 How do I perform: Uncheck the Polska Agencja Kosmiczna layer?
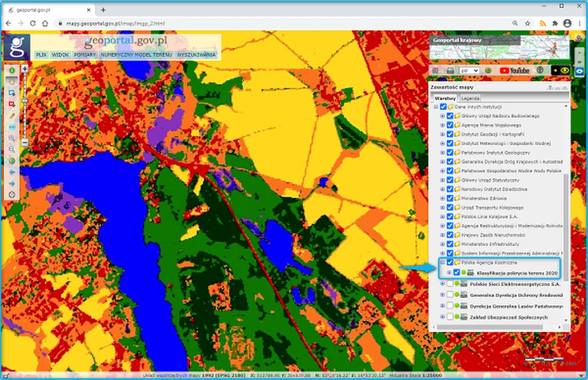coord(450,262)
